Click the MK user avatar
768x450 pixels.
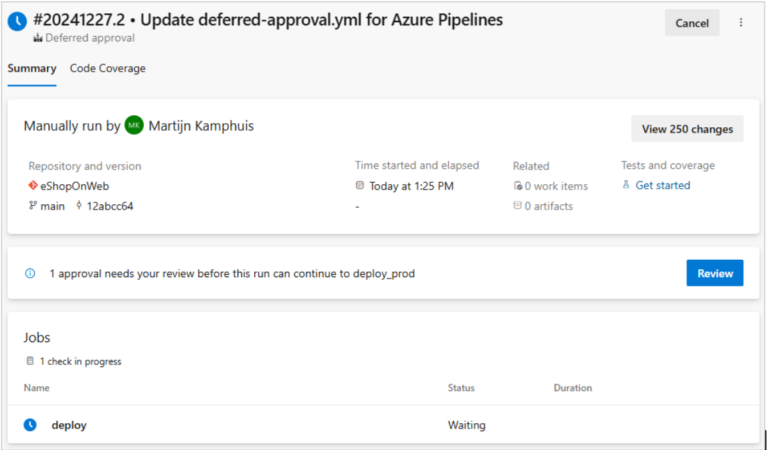point(134,125)
